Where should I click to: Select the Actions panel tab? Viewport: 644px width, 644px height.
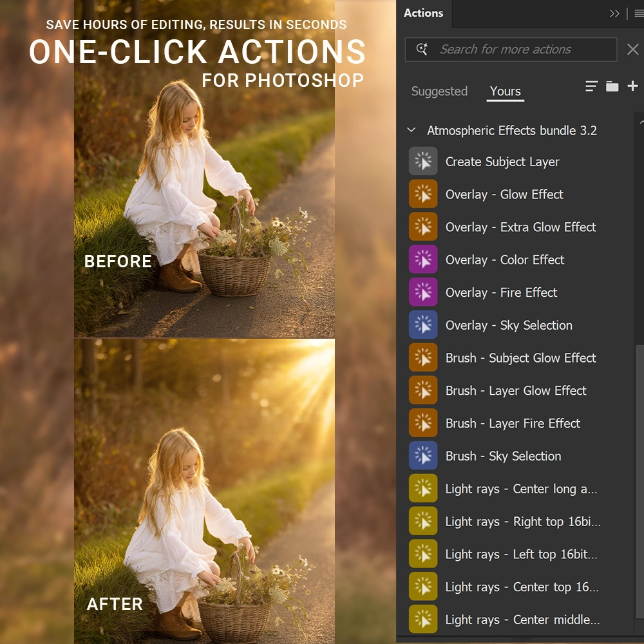(423, 13)
